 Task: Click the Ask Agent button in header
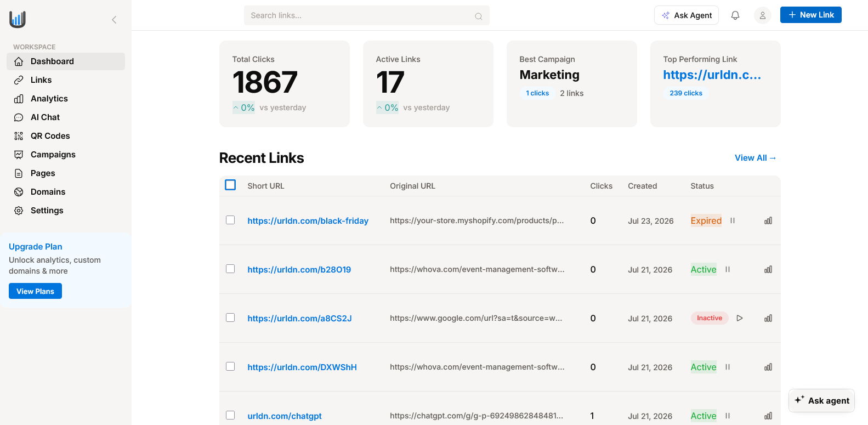click(687, 15)
